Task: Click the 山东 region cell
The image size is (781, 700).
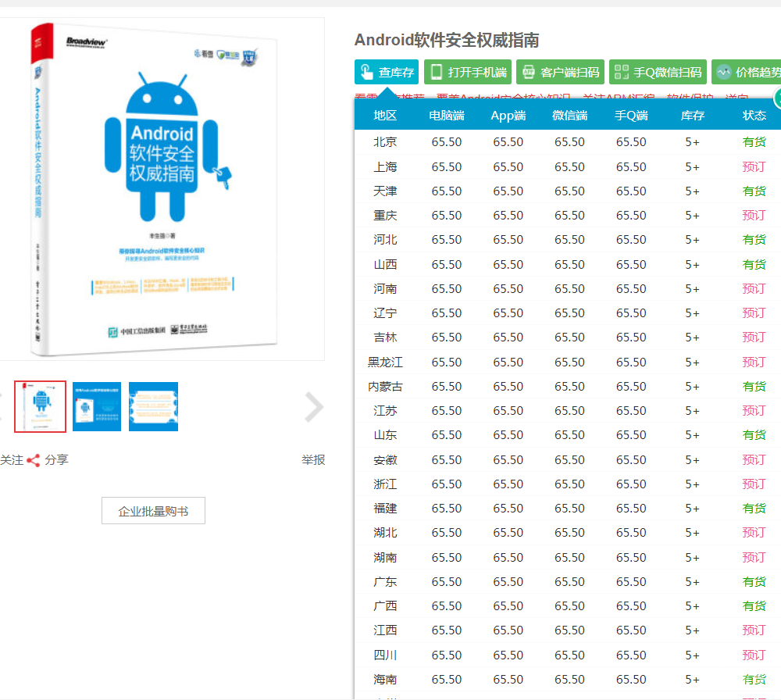Action: (385, 435)
